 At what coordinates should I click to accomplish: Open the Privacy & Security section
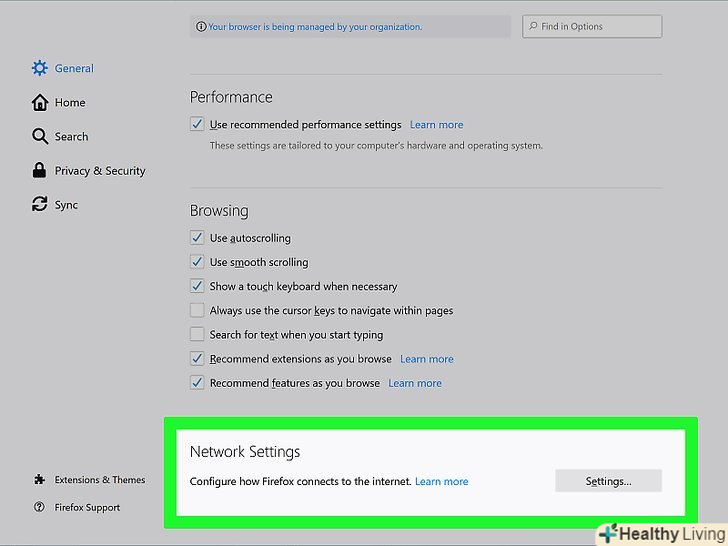99,171
